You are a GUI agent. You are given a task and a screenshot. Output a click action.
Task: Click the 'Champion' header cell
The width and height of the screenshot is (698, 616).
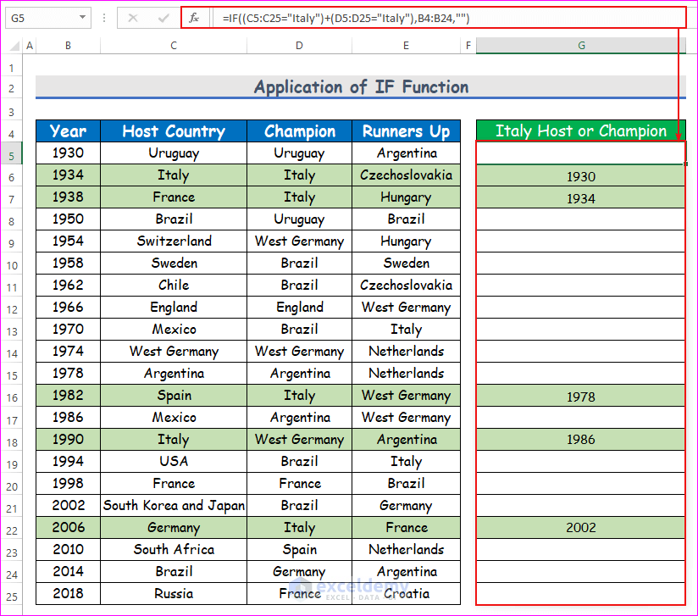300,131
